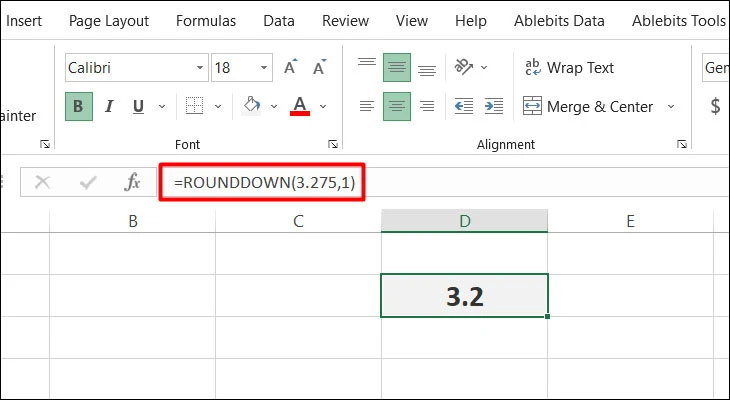Screen dimensions: 730x400
Task: Switch to the Formulas tab
Action: pos(206,21)
